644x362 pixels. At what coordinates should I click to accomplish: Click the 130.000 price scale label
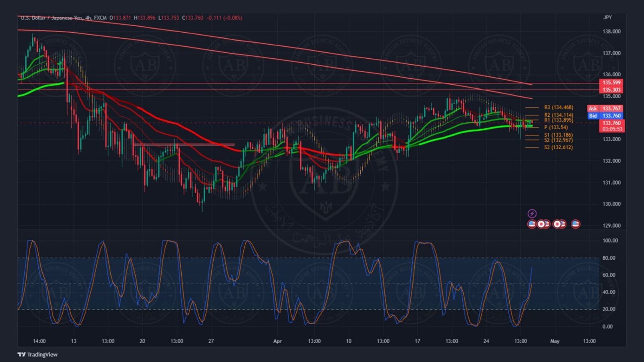click(612, 204)
